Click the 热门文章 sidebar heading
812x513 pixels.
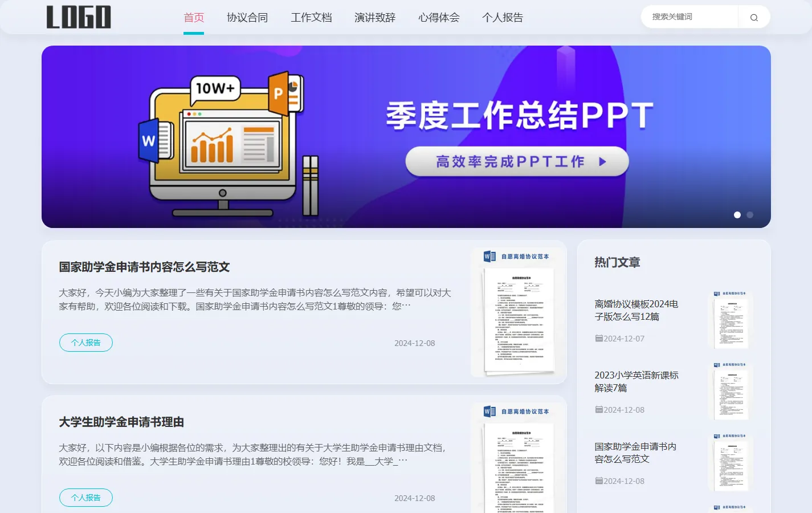pos(617,262)
